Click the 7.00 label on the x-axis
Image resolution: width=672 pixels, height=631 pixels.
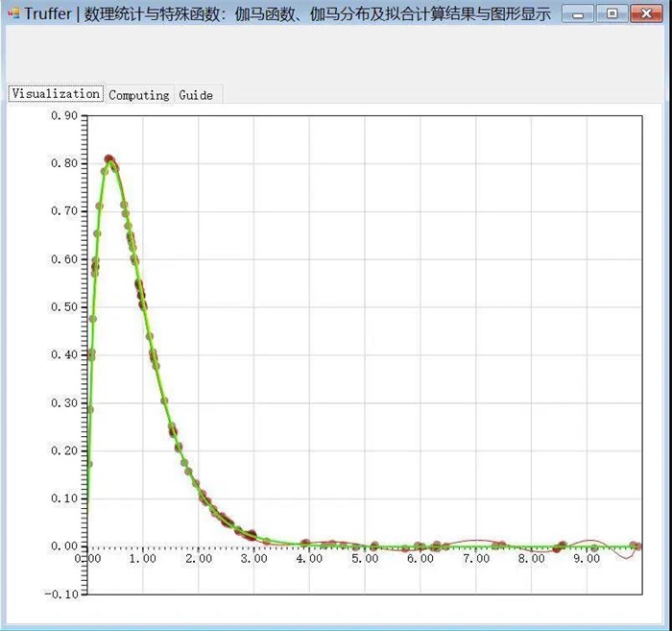coord(475,558)
